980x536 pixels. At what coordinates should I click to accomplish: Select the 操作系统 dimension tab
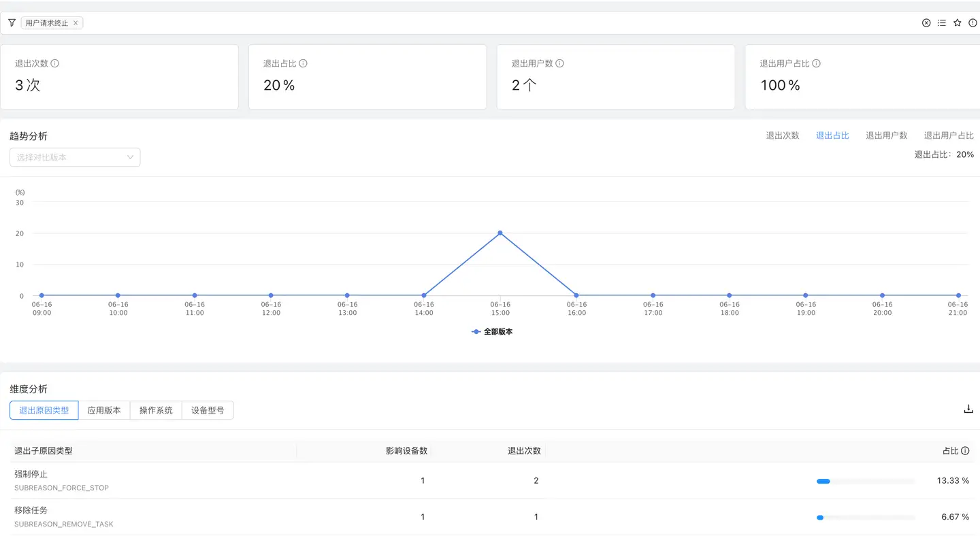click(156, 410)
